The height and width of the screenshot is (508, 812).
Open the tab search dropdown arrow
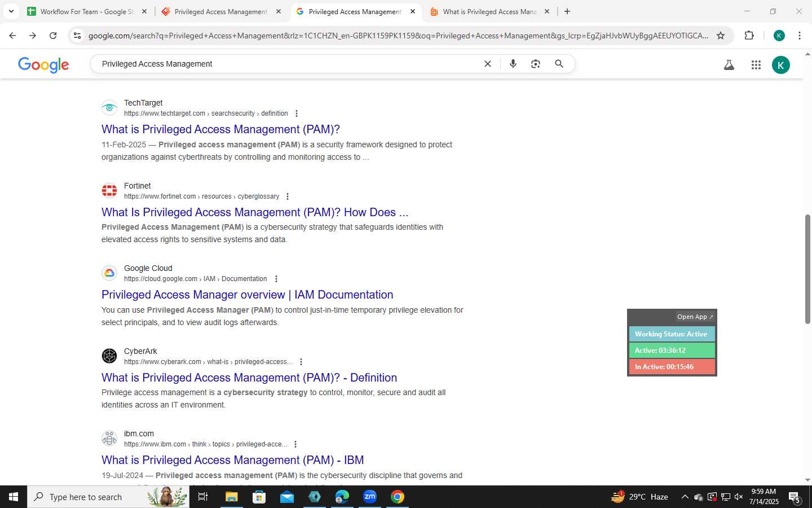[11, 11]
